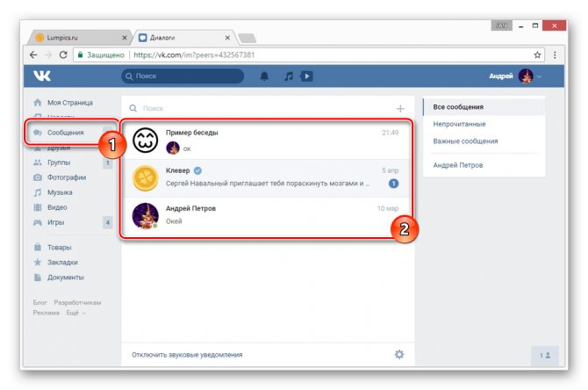
Task: Click the browser back arrow
Action: coord(33,54)
